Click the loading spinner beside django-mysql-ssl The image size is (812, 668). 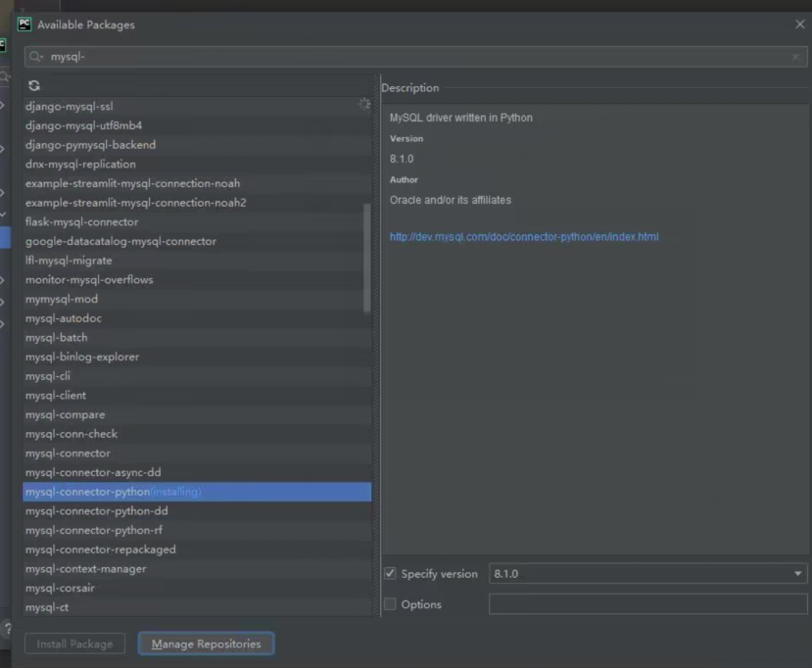click(x=364, y=105)
